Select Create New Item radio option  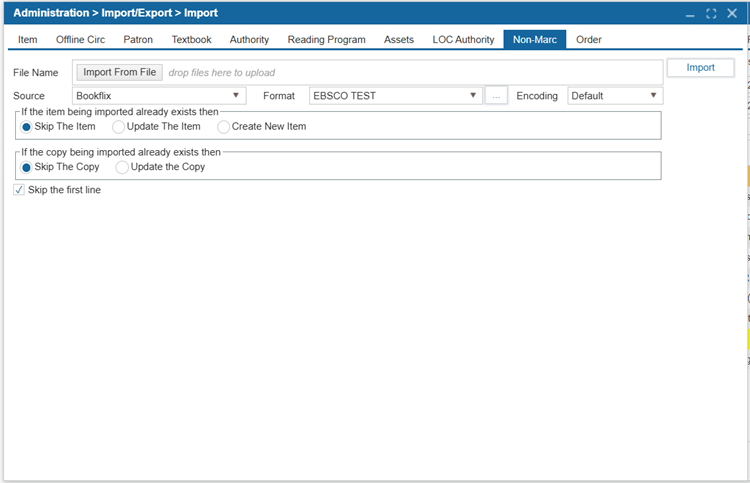pyautogui.click(x=224, y=127)
